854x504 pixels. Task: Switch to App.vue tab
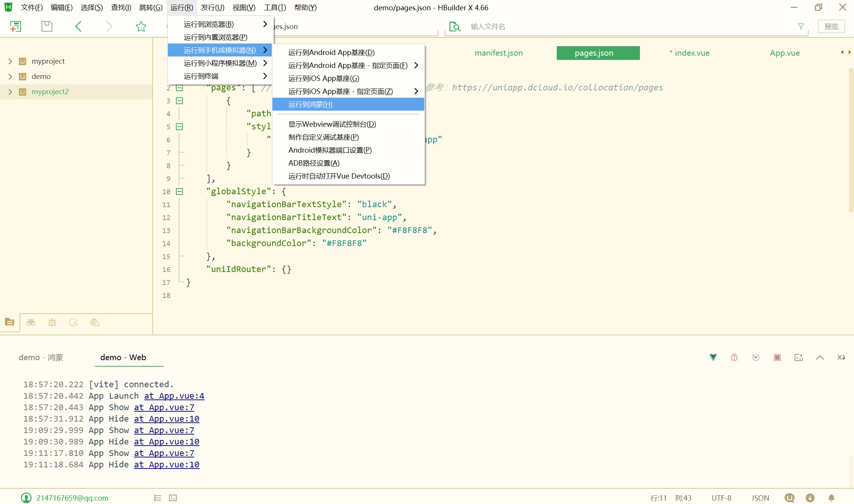coord(785,53)
